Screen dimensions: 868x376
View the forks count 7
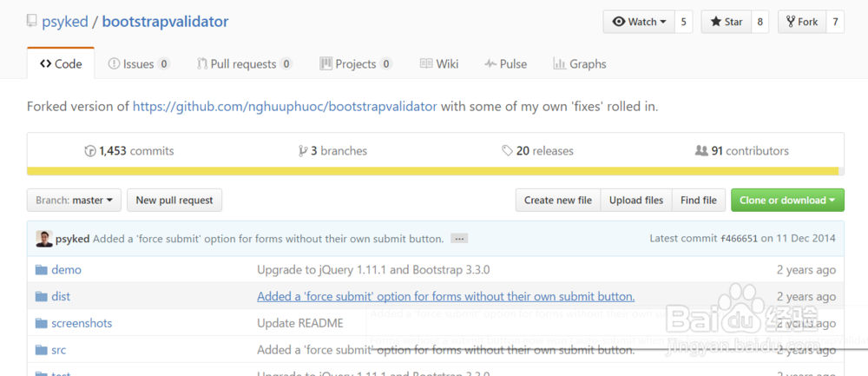835,23
